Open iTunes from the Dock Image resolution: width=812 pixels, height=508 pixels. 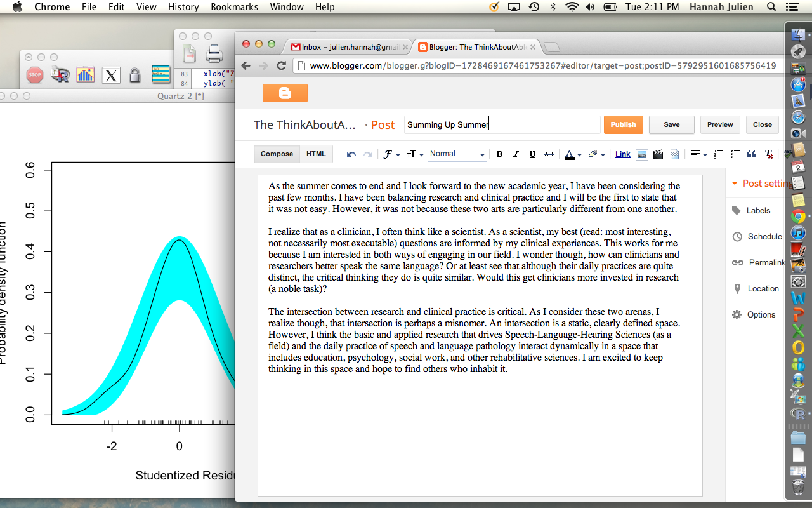pyautogui.click(x=798, y=232)
